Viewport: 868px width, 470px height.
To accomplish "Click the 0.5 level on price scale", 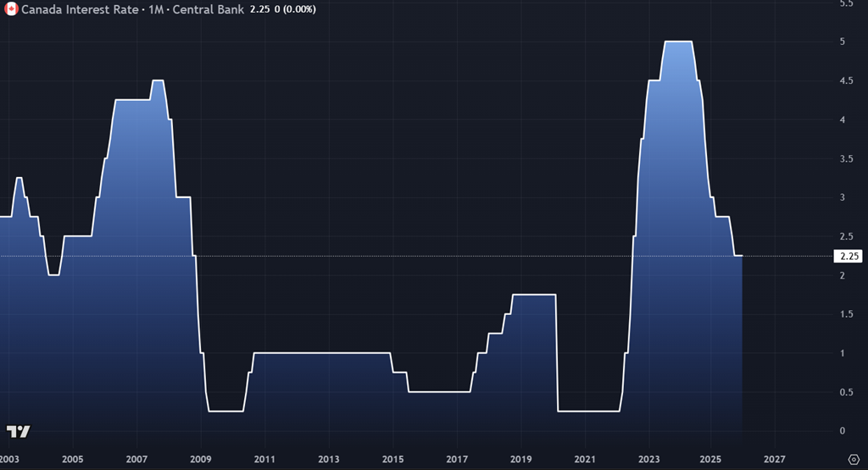I will 845,392.
